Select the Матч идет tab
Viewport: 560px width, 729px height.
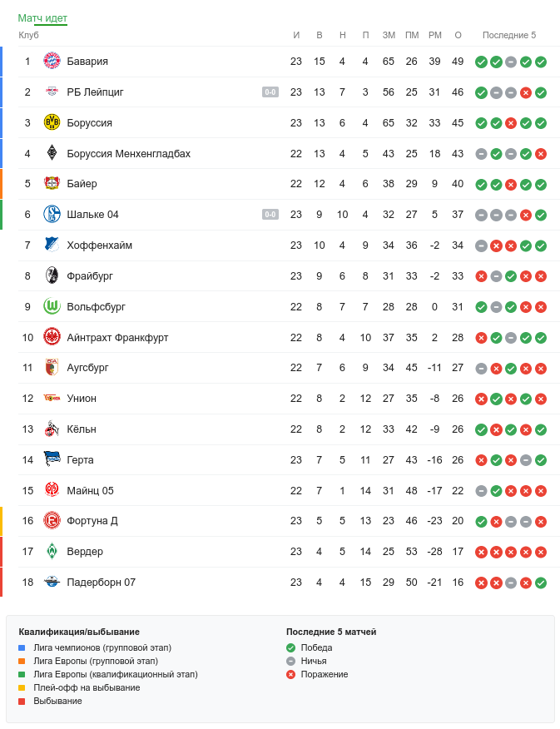pyautogui.click(x=42, y=17)
